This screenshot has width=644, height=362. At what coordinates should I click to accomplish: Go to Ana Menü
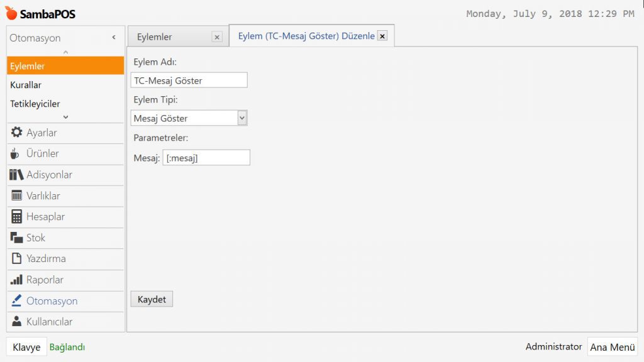(x=612, y=347)
